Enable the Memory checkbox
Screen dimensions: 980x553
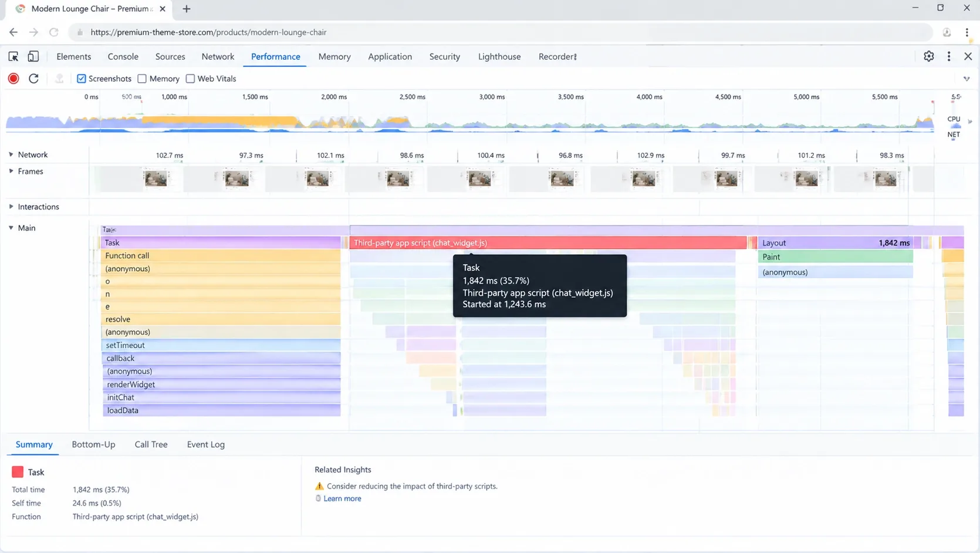142,79
